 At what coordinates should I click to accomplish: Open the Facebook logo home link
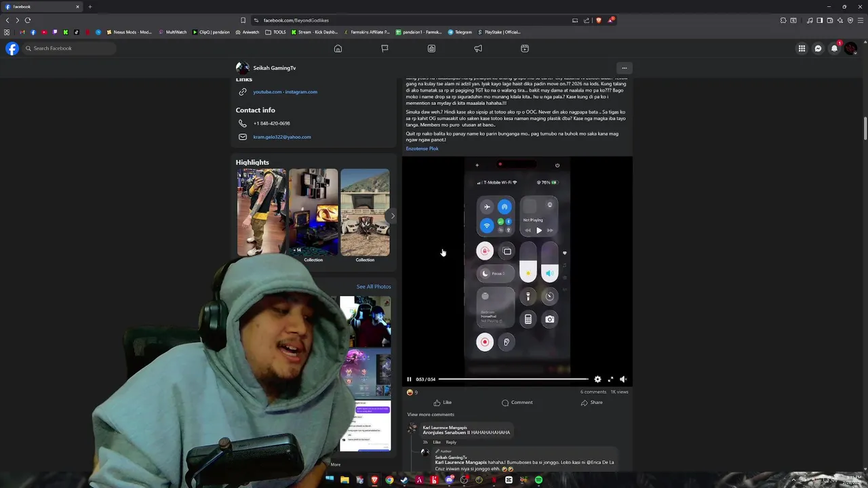tap(12, 48)
